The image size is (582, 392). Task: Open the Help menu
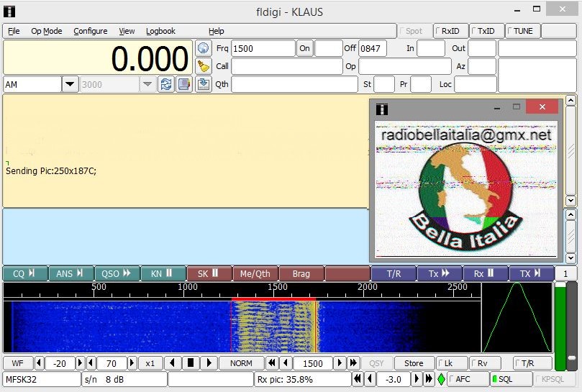pyautogui.click(x=216, y=31)
